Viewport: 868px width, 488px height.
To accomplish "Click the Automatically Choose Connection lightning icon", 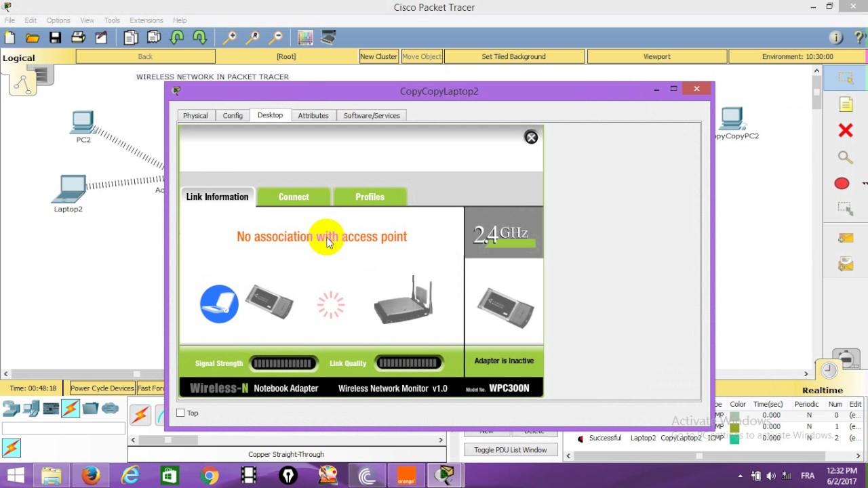I will click(x=140, y=414).
